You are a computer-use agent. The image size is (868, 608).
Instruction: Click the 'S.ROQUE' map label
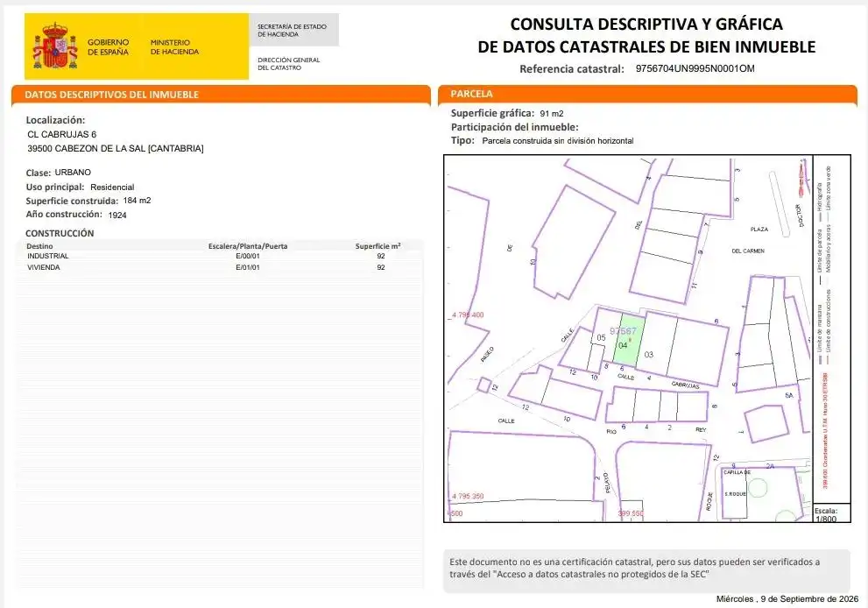(x=735, y=494)
